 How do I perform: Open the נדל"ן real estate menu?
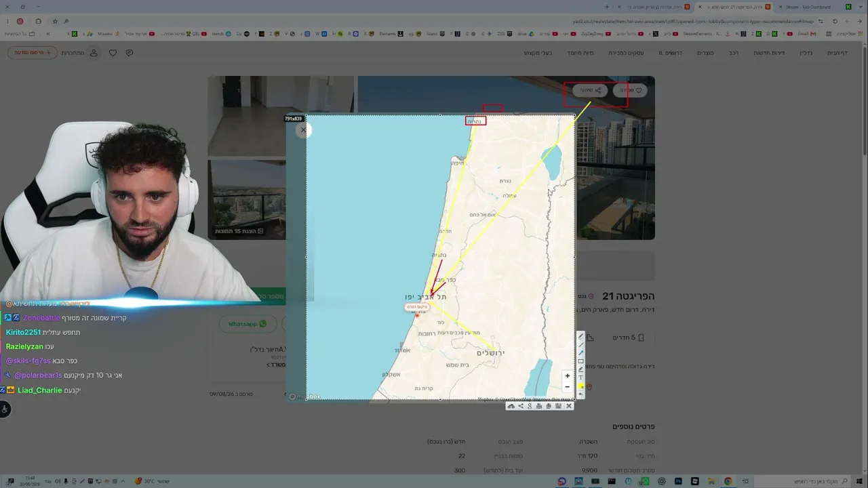click(x=806, y=53)
